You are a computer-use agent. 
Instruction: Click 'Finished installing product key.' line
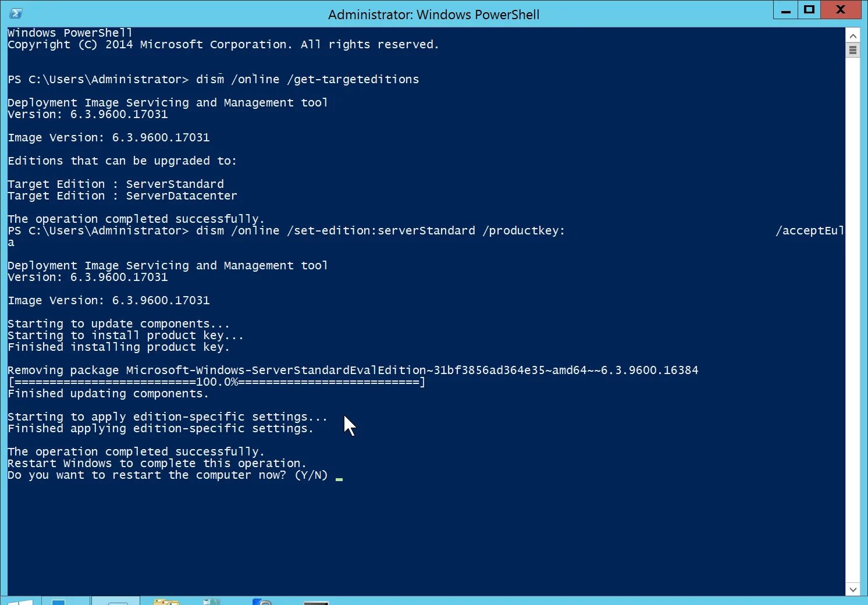click(x=119, y=347)
